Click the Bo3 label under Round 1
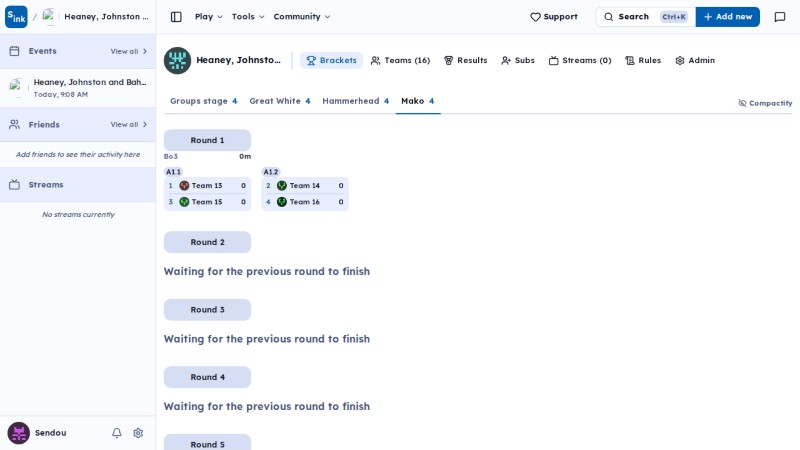800x450 pixels. point(171,156)
